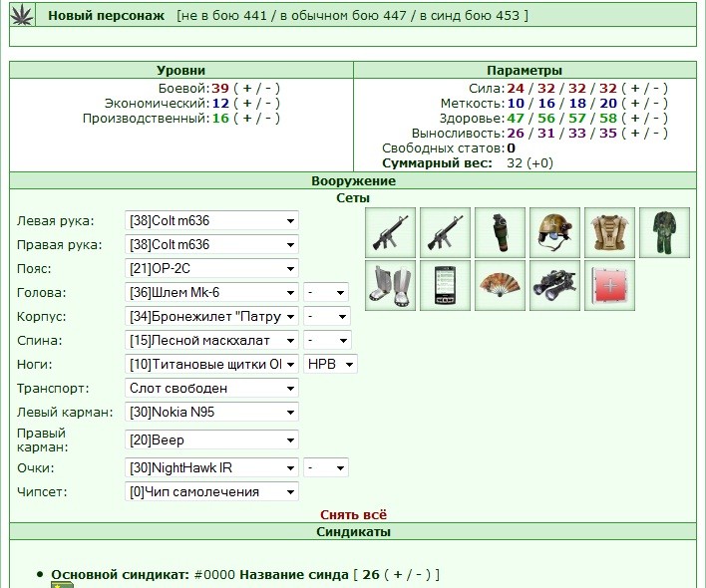The height and width of the screenshot is (588, 706).
Task: Click the hand fan item icon
Action: tap(500, 285)
